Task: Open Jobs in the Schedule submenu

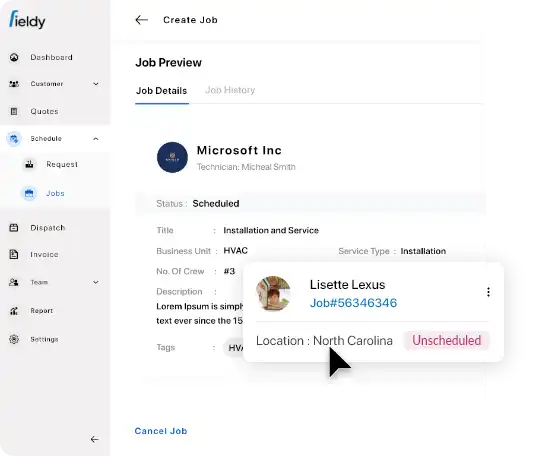Action: coord(55,193)
